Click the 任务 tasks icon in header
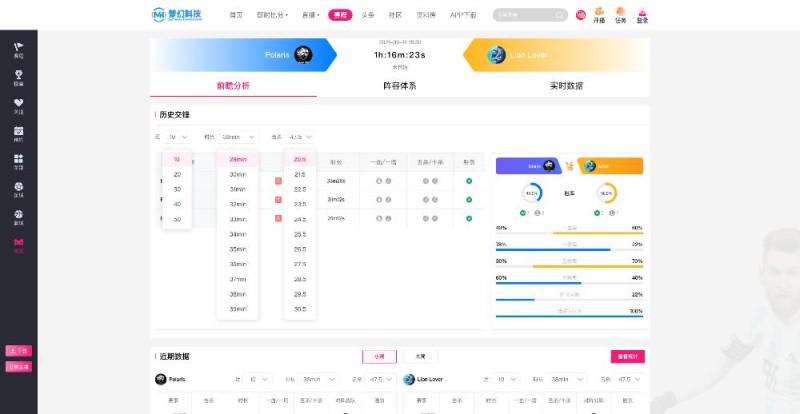This screenshot has width=800, height=414. tap(620, 15)
